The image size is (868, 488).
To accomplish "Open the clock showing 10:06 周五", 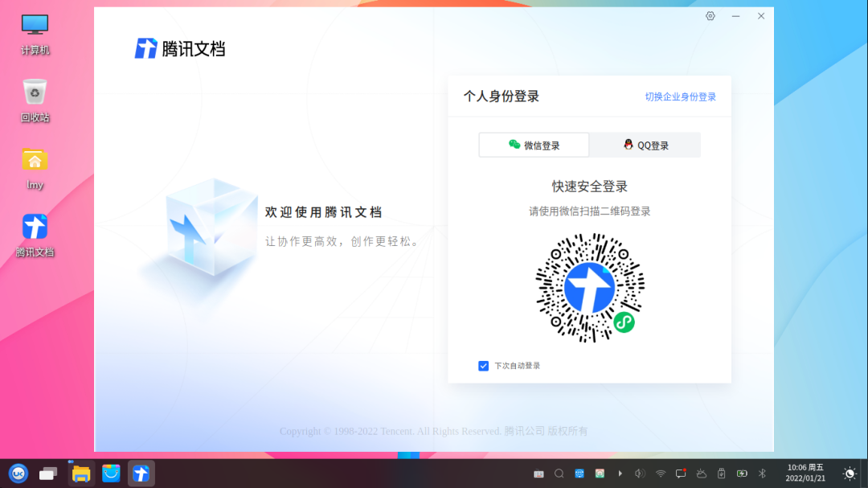I will click(805, 473).
